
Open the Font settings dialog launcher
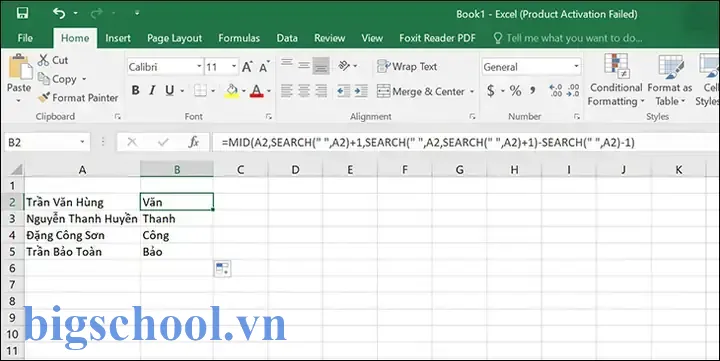click(x=269, y=117)
